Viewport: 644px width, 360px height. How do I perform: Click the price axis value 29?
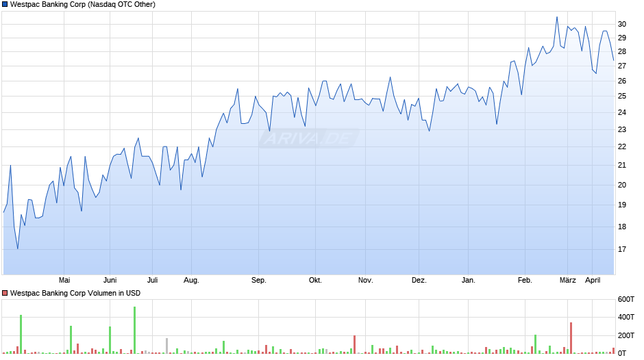tap(622, 38)
